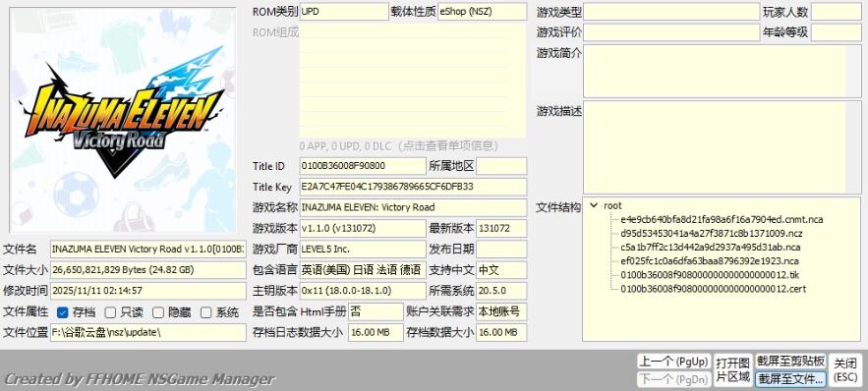
Task: Close the dialog with 关闭 (ESC)
Action: [845, 370]
